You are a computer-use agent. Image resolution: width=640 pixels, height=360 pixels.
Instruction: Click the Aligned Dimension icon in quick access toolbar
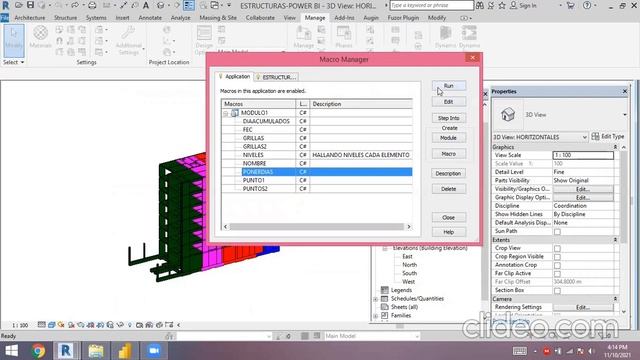coord(124,5)
